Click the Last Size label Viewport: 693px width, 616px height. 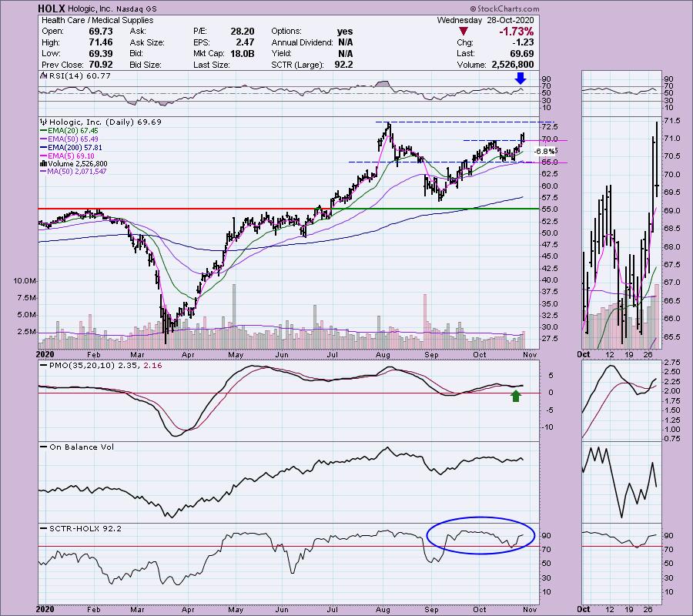211,65
